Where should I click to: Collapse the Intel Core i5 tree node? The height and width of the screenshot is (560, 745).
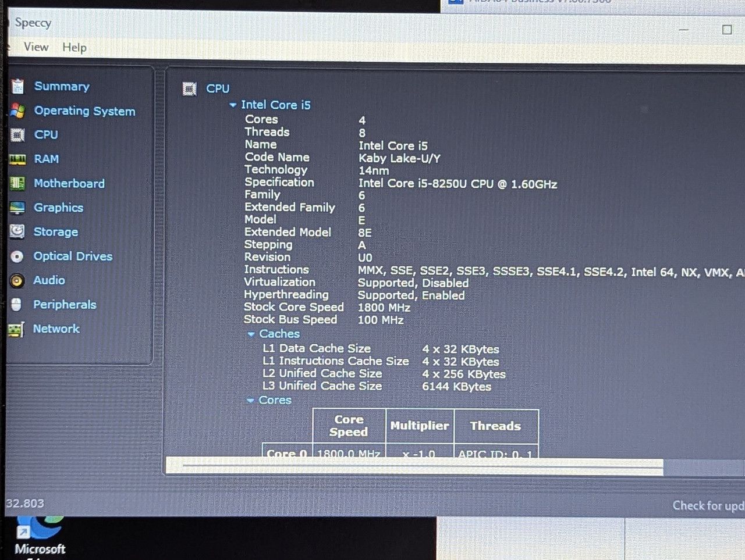pos(233,105)
